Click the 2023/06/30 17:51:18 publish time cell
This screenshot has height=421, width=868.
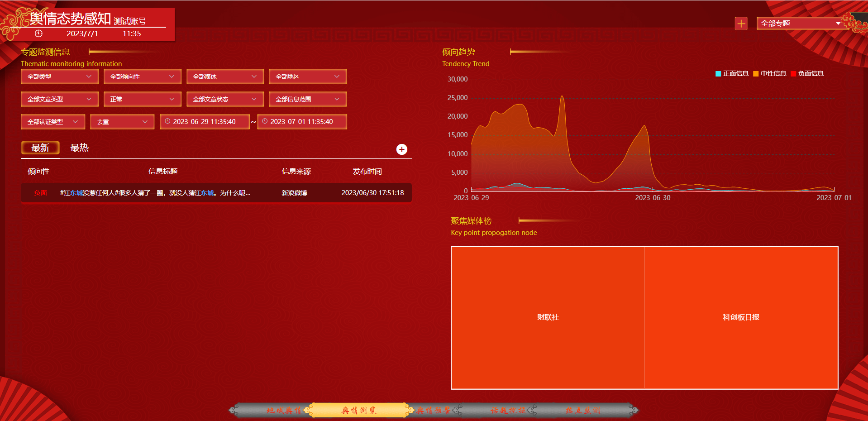click(372, 193)
